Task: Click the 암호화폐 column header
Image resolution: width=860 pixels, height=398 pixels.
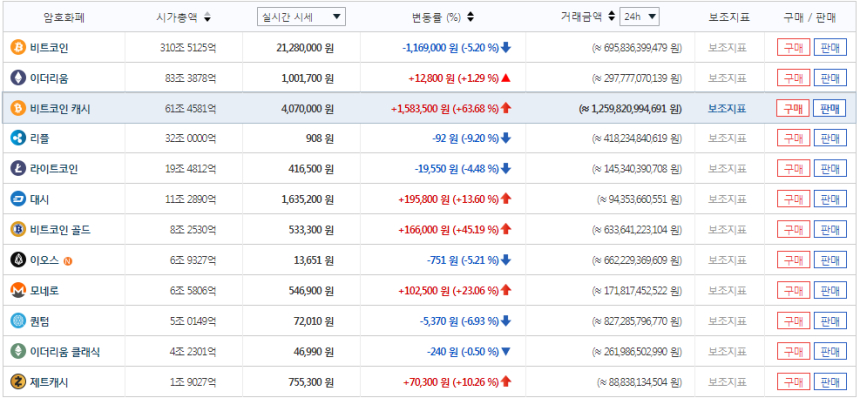Action: [64, 18]
